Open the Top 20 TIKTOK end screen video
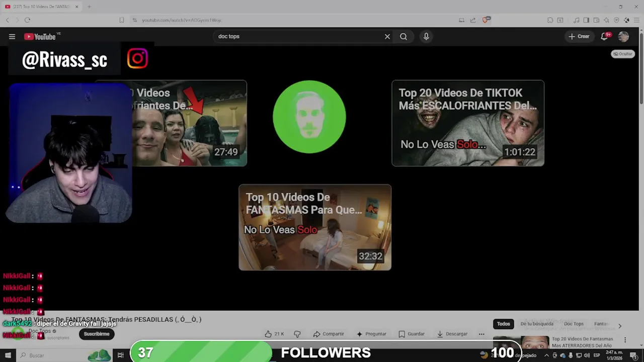644x362 pixels. pos(468,123)
